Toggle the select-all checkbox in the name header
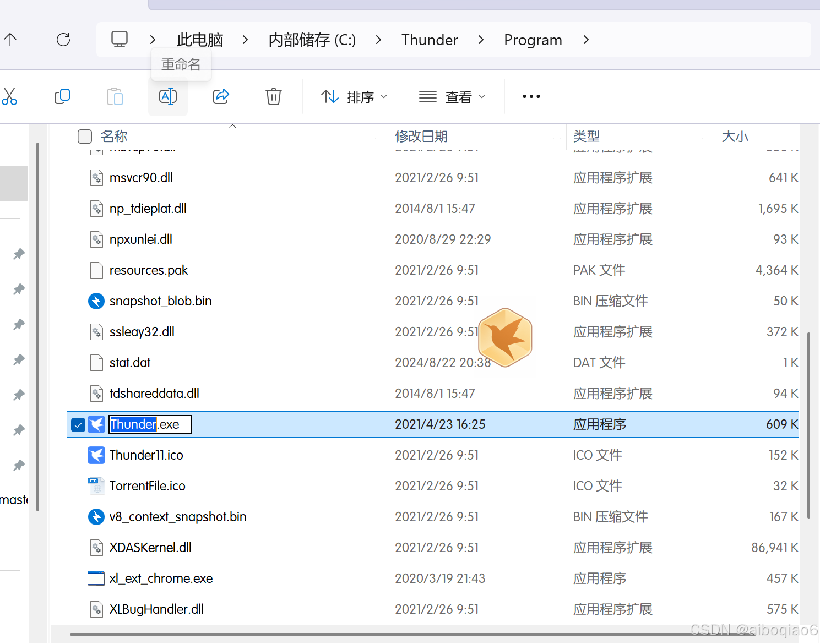The height and width of the screenshot is (644, 820). (85, 137)
